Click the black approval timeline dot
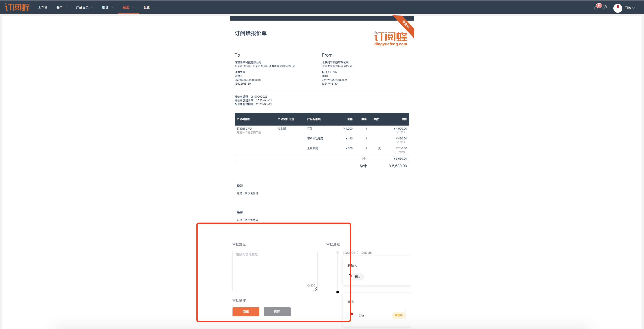Image resolution: width=644 pixels, height=329 pixels. (337, 292)
